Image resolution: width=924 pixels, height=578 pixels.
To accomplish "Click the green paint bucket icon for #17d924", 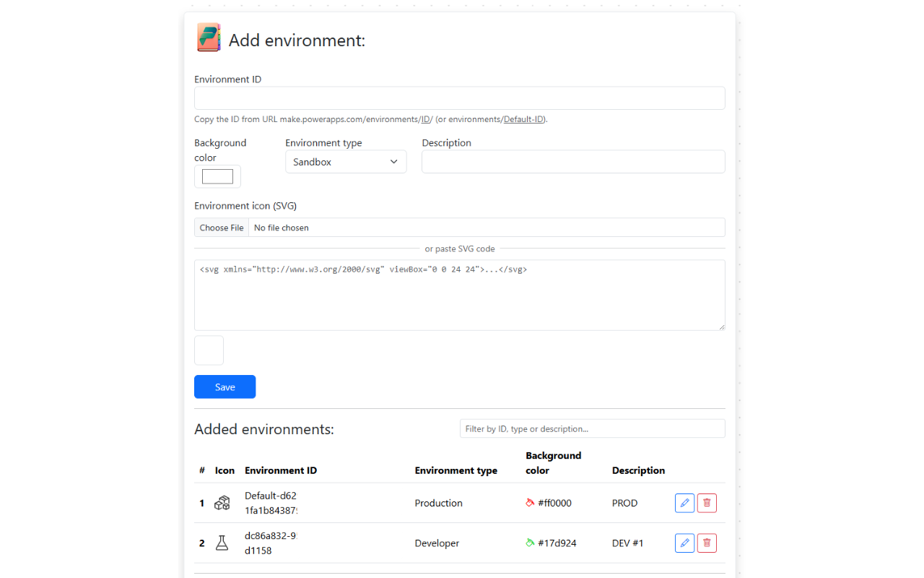I will point(530,543).
